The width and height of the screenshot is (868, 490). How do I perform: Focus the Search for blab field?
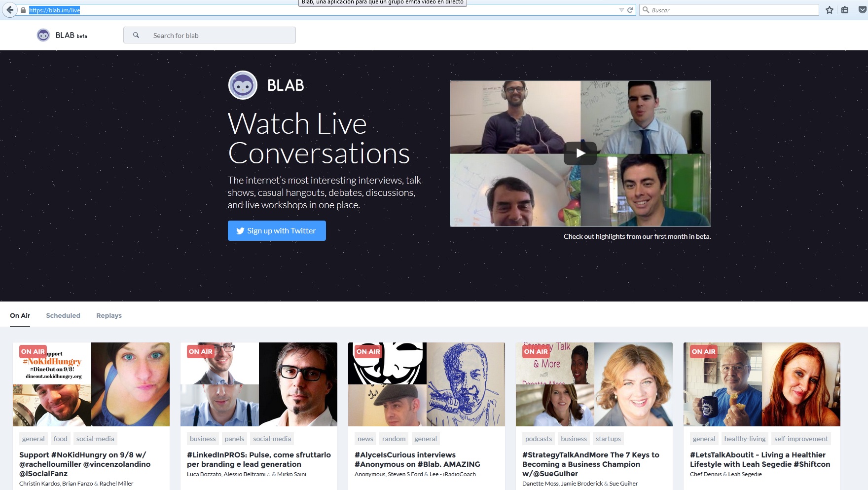click(210, 35)
